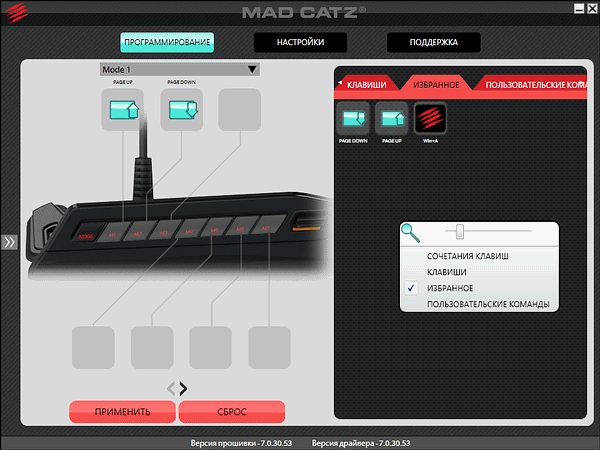600x450 pixels.
Task: Adjust the icon zoom slider handle
Action: (x=460, y=231)
